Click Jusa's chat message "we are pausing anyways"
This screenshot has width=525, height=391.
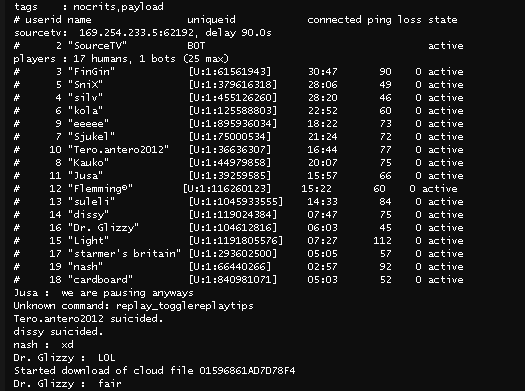pyautogui.click(x=127, y=293)
